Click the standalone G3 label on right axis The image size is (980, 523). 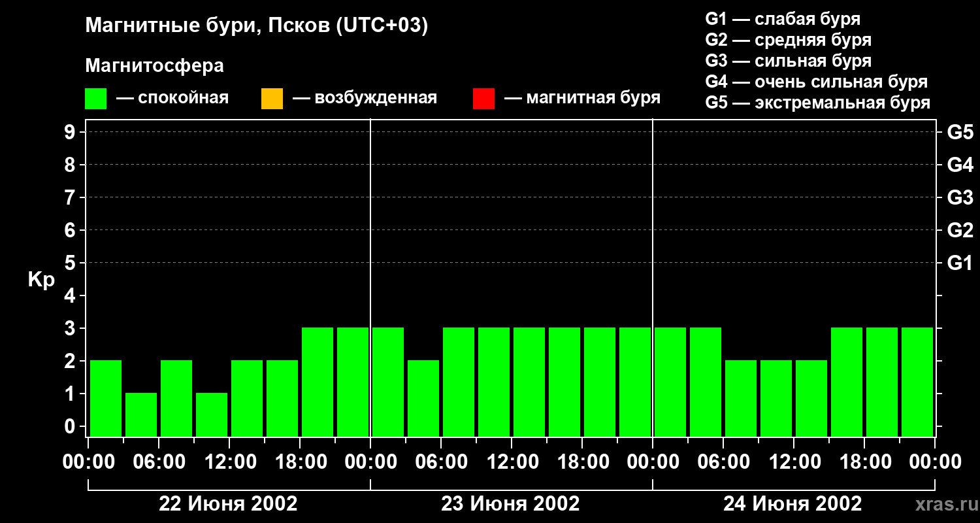(960, 197)
